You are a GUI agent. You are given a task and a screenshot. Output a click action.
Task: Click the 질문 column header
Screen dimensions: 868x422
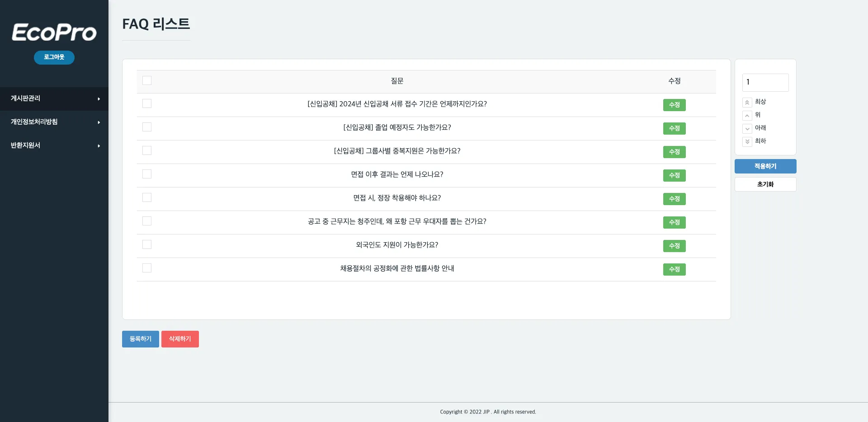397,81
